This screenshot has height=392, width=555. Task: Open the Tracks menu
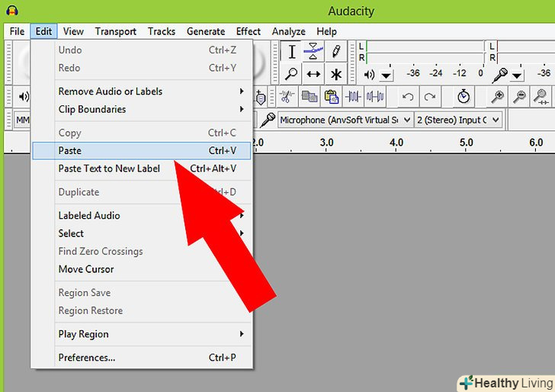[162, 31]
